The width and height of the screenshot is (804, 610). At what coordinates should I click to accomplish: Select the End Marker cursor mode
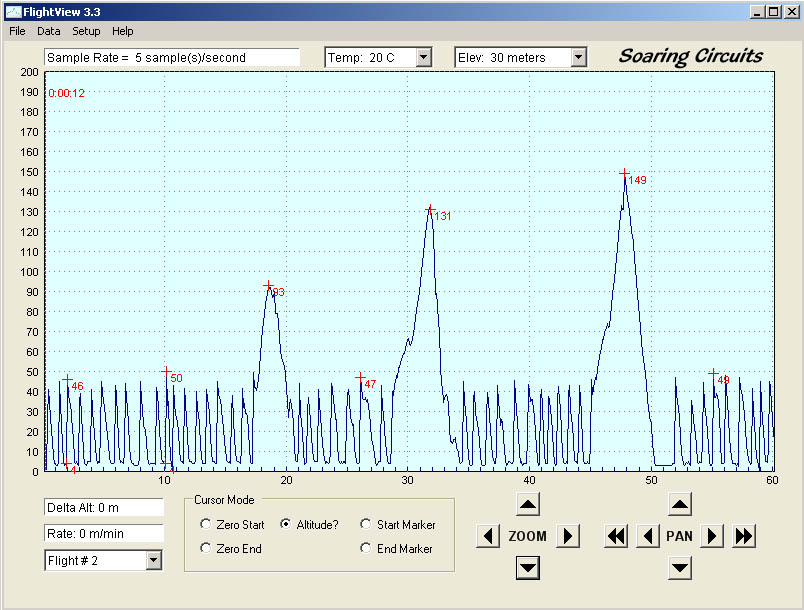396,548
